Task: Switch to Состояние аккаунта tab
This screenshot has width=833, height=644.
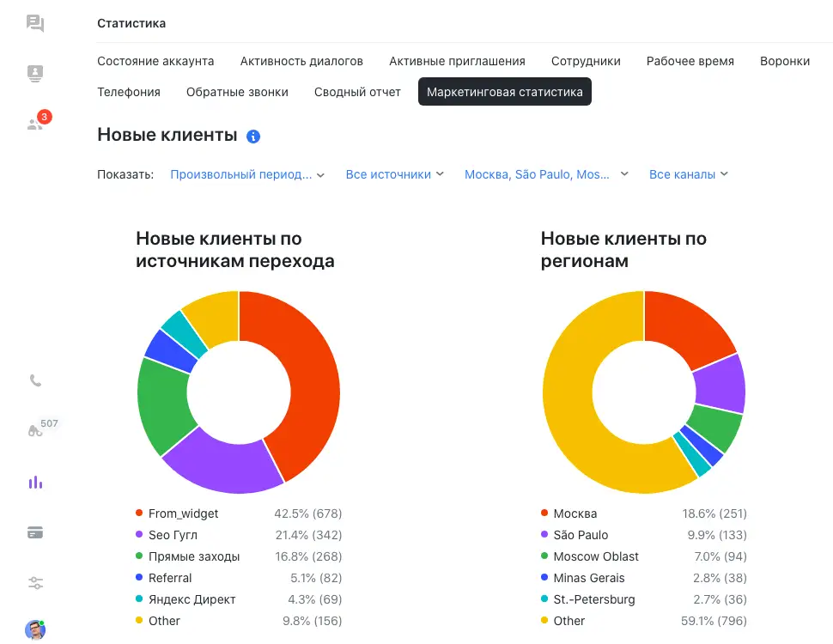Action: point(155,61)
